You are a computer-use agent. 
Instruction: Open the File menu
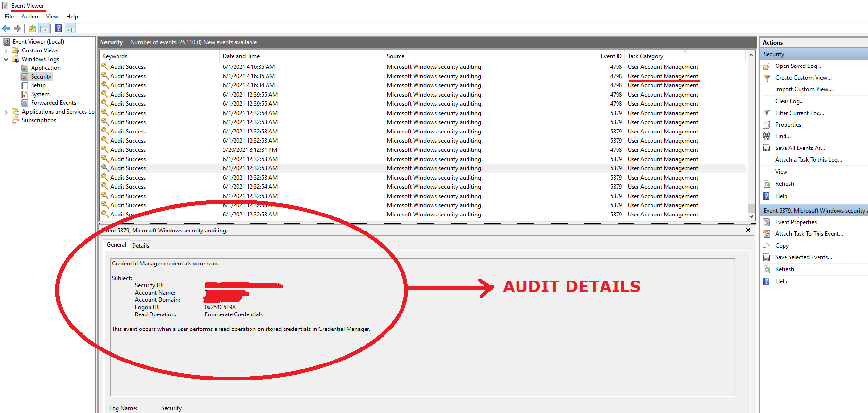click(9, 17)
